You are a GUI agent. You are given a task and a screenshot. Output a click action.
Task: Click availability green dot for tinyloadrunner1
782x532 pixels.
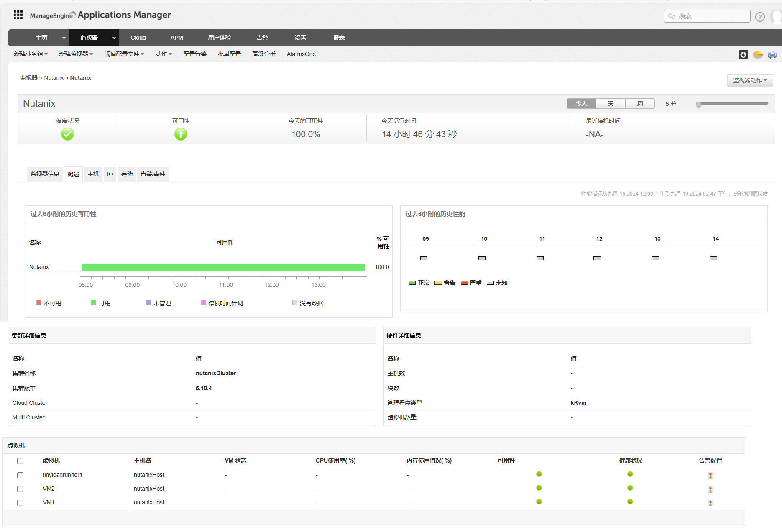[539, 474]
